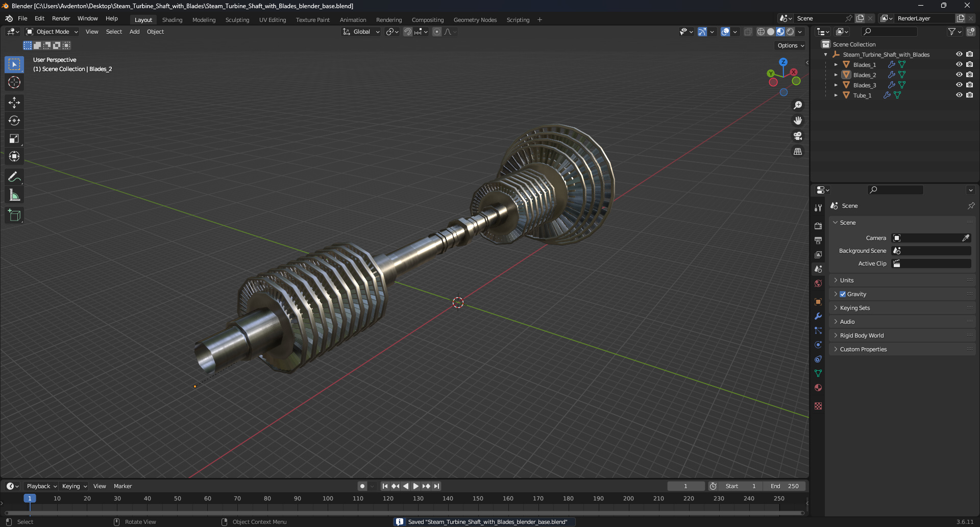The image size is (980, 527).
Task: Hide Blades_2 in viewport
Action: (959, 75)
